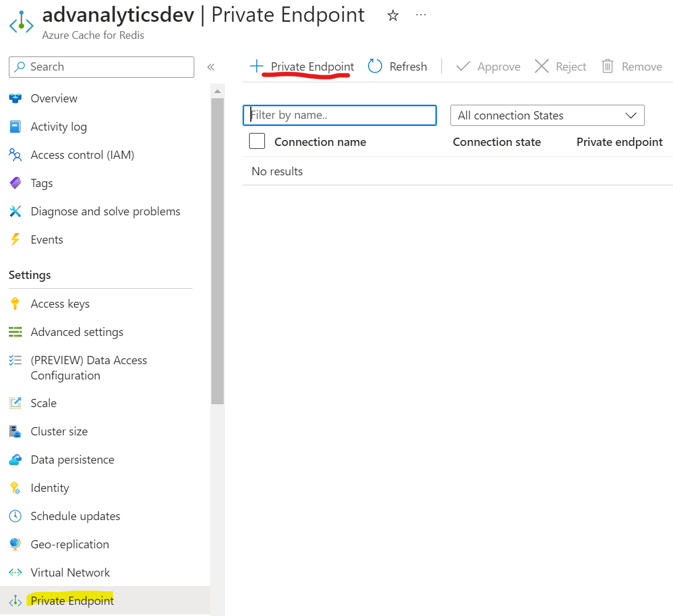Favorite this resource with the star icon
Viewport: 673px width, 616px height.
coord(393,16)
